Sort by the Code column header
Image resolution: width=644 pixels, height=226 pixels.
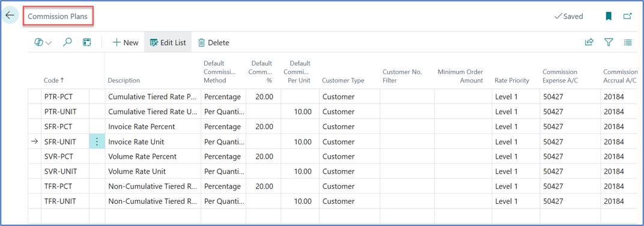click(54, 81)
